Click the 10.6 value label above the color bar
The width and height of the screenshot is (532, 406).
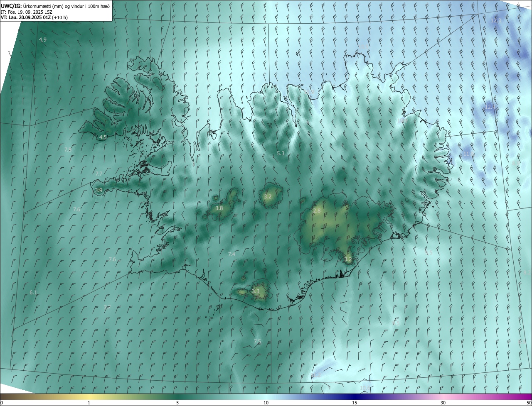click(365, 388)
